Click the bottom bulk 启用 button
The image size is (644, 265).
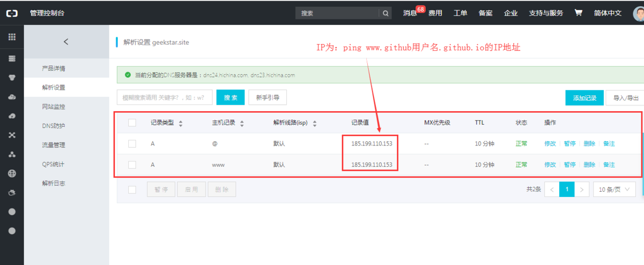192,190
